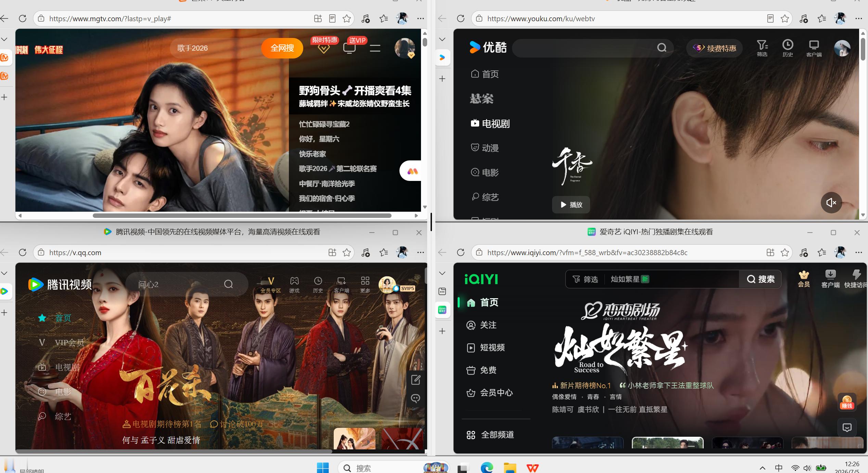Expand the tab list chevron in the iQIYI window

(442, 273)
